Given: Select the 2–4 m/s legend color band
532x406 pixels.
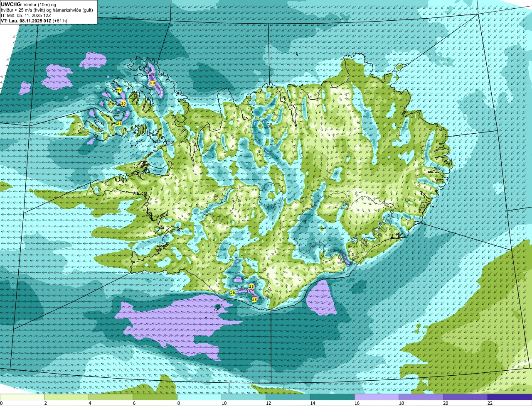Looking at the screenshot, I should (67, 397).
